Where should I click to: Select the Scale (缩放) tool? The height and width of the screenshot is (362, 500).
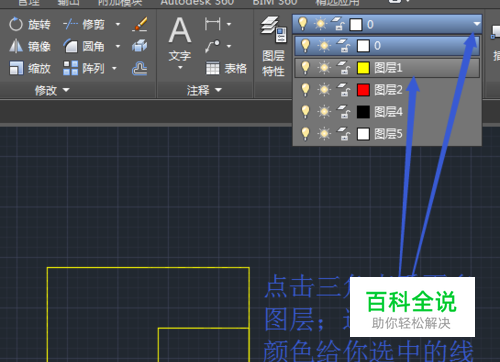coord(29,68)
